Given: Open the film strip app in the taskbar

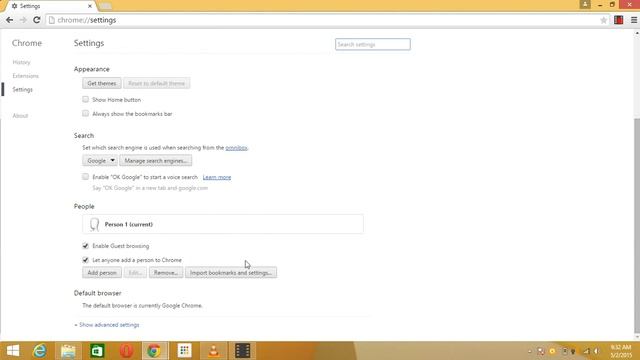Looking at the screenshot, I should pyautogui.click(x=242, y=351).
